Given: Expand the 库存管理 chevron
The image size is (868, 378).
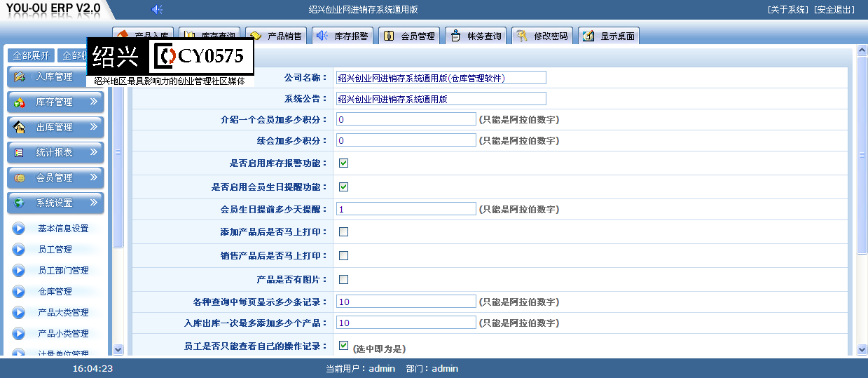Looking at the screenshot, I should tap(94, 102).
